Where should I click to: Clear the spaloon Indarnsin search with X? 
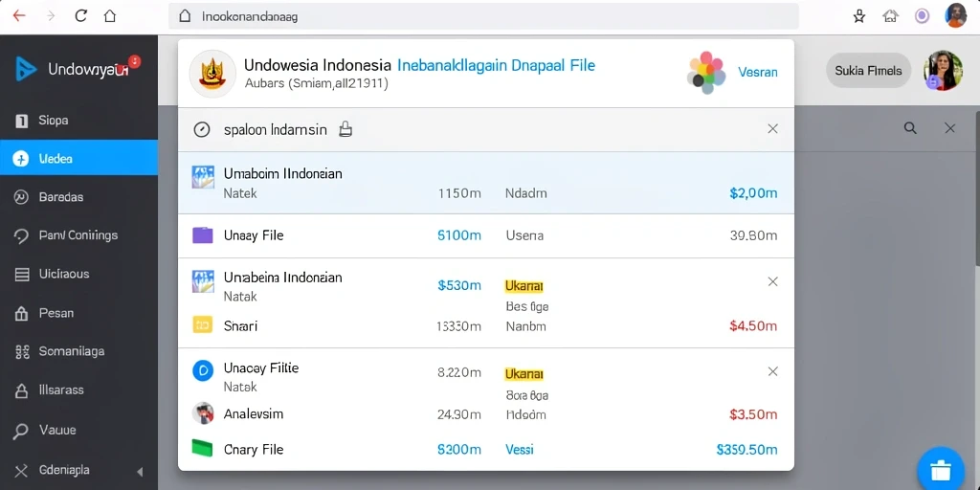pos(772,129)
